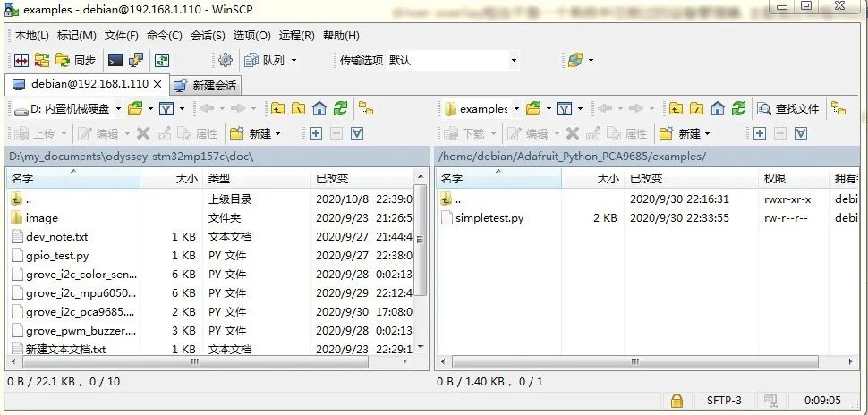This screenshot has width=868, height=415.
Task: Expand the arrow next to remote filter icon
Action: coord(580,109)
